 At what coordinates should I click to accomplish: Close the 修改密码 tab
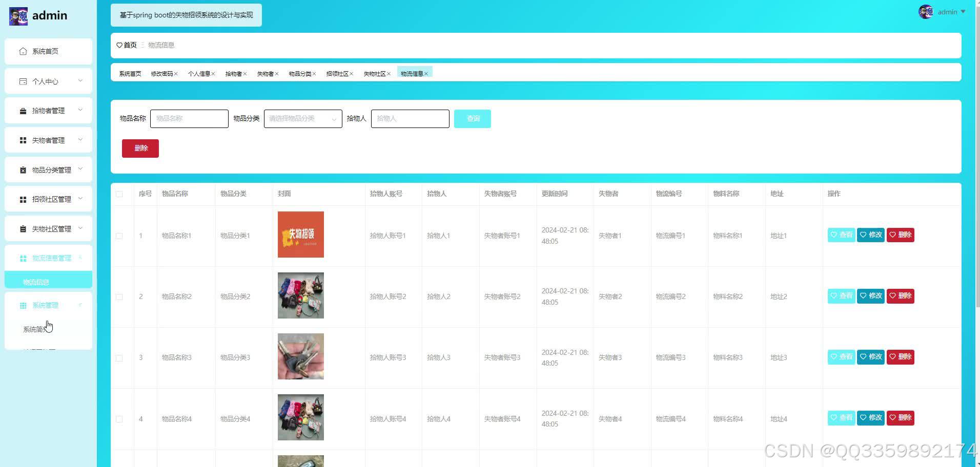(x=176, y=74)
